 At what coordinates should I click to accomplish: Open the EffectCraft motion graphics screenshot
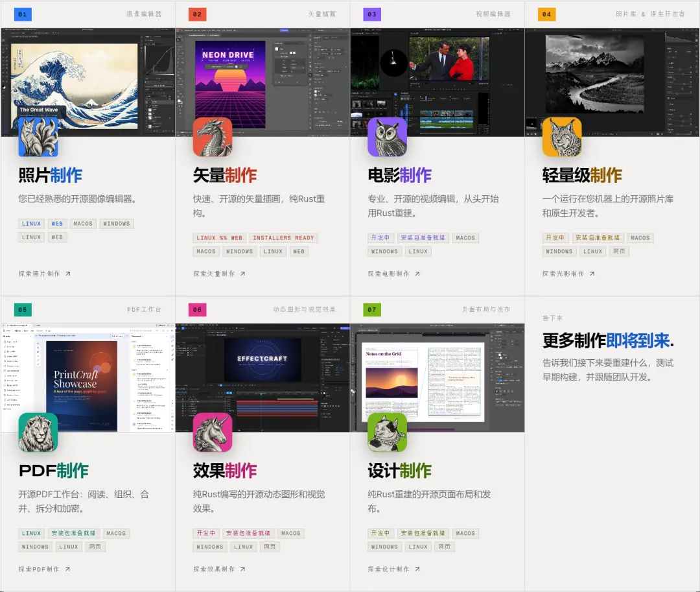click(x=262, y=378)
